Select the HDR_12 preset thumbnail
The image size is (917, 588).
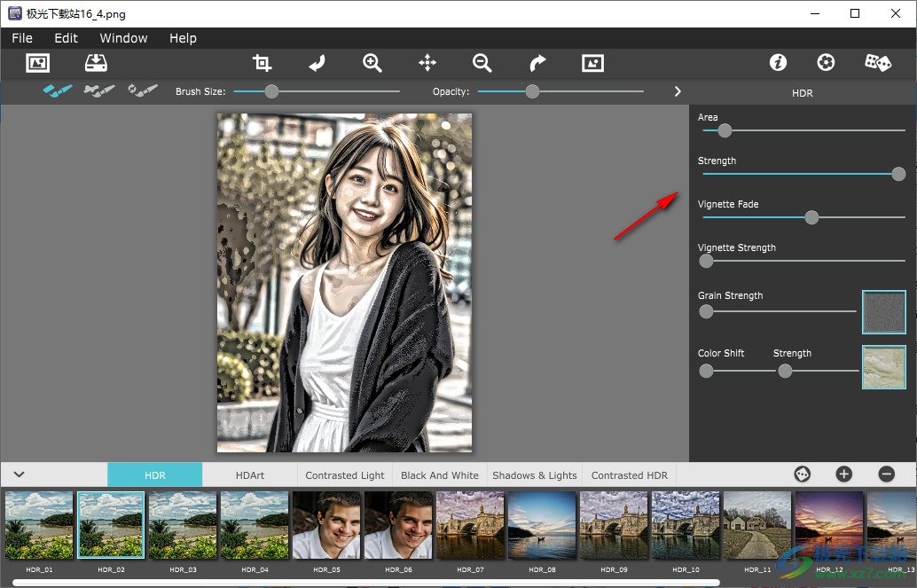(x=829, y=525)
